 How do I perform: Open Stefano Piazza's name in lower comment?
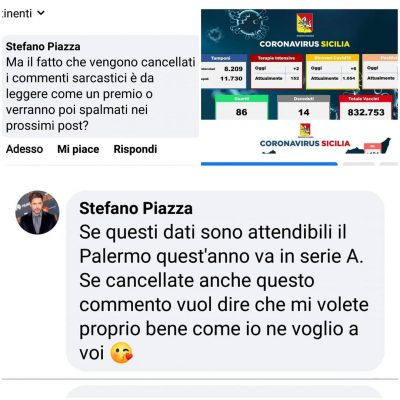[x=136, y=209]
